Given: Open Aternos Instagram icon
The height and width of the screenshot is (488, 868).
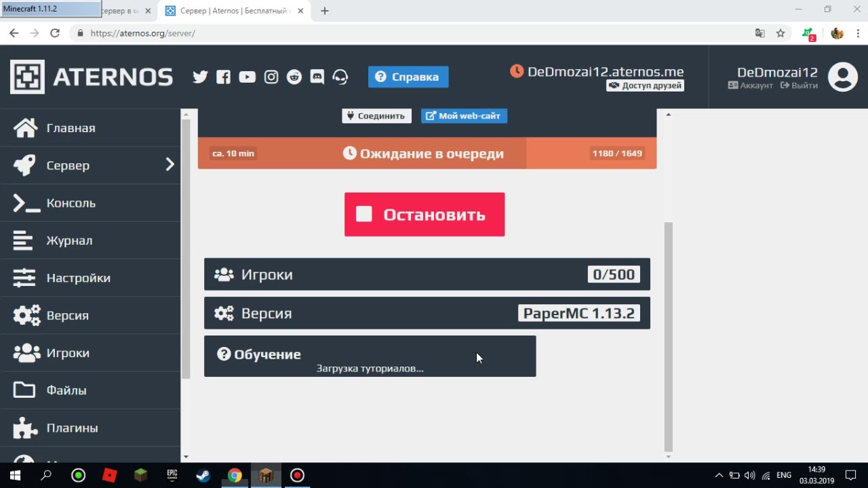Looking at the screenshot, I should click(271, 77).
